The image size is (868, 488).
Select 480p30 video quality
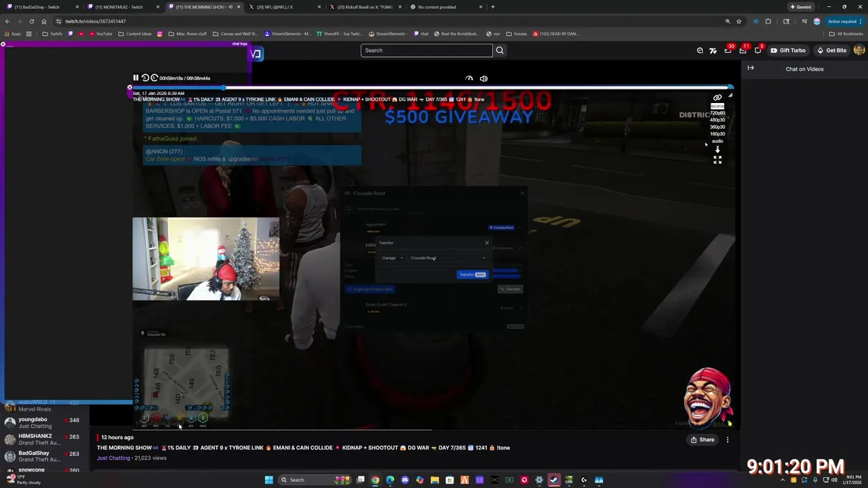pyautogui.click(x=717, y=120)
